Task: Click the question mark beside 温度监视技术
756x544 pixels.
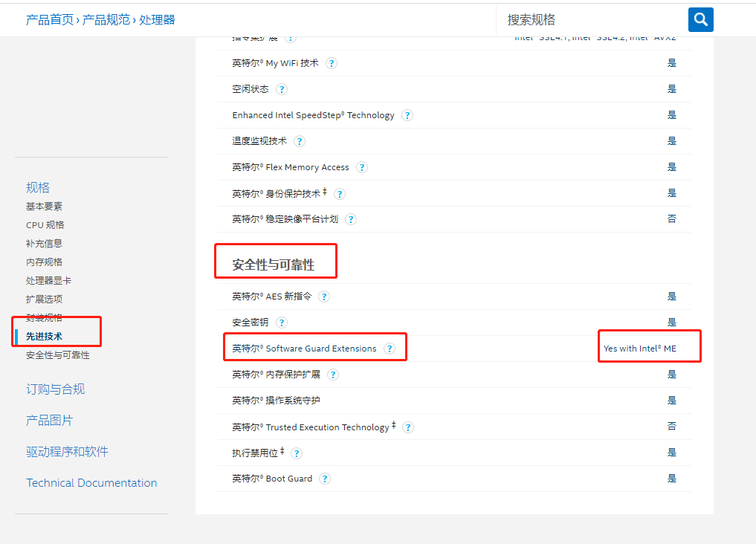Action: (300, 141)
